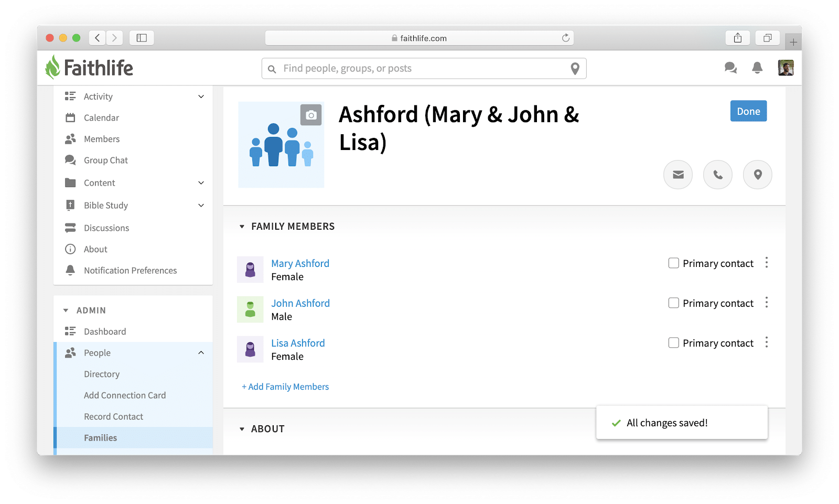Collapse the People section chevron
The image size is (839, 504).
coord(201,353)
